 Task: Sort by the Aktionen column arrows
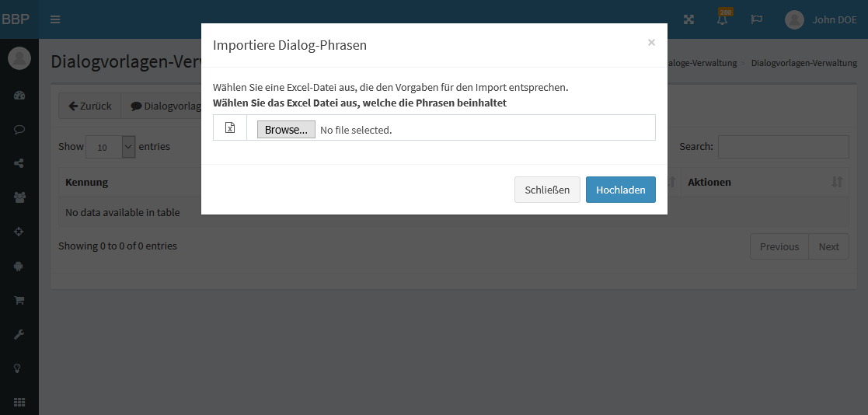click(x=837, y=182)
